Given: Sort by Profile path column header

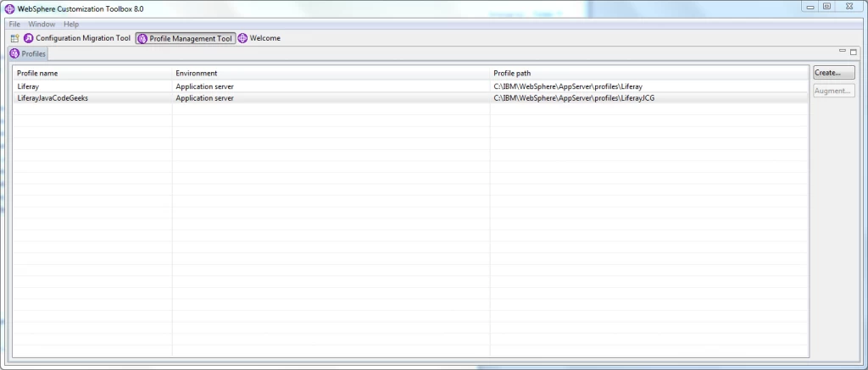Looking at the screenshot, I should click(x=648, y=73).
